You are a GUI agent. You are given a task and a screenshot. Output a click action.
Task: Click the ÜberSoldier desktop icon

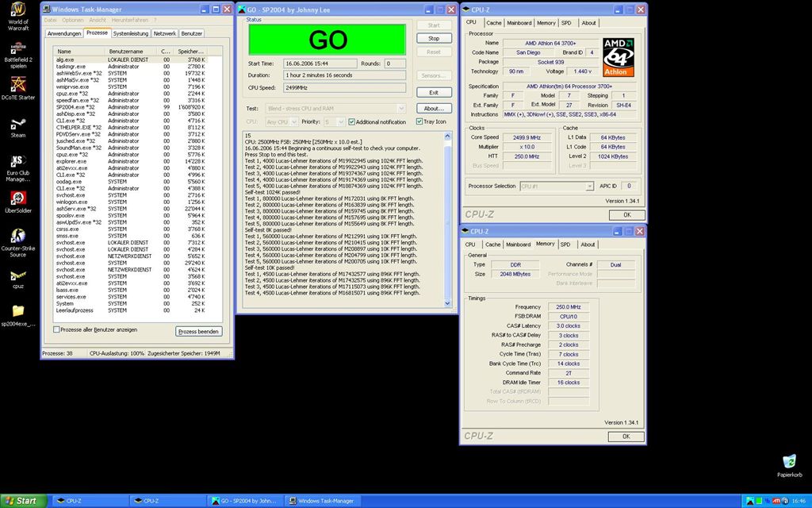[18, 202]
